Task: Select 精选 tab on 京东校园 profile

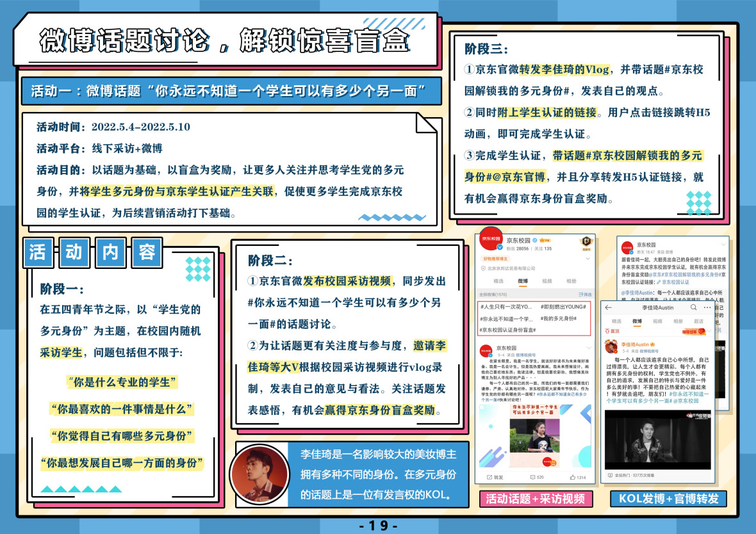Action: [498, 281]
